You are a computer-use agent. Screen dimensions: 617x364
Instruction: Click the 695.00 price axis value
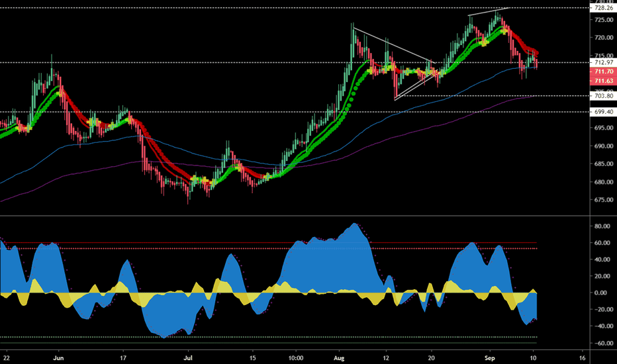604,128
